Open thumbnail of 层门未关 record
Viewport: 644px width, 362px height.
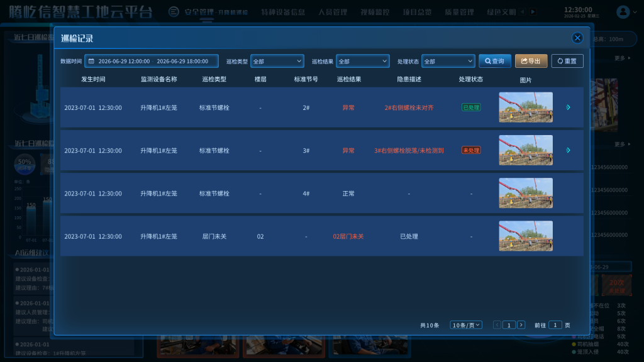click(525, 236)
